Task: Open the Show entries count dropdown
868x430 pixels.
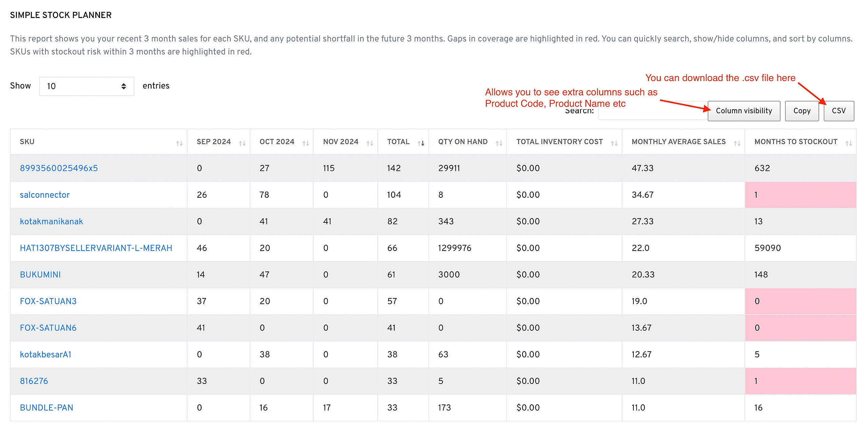Action: [x=86, y=86]
